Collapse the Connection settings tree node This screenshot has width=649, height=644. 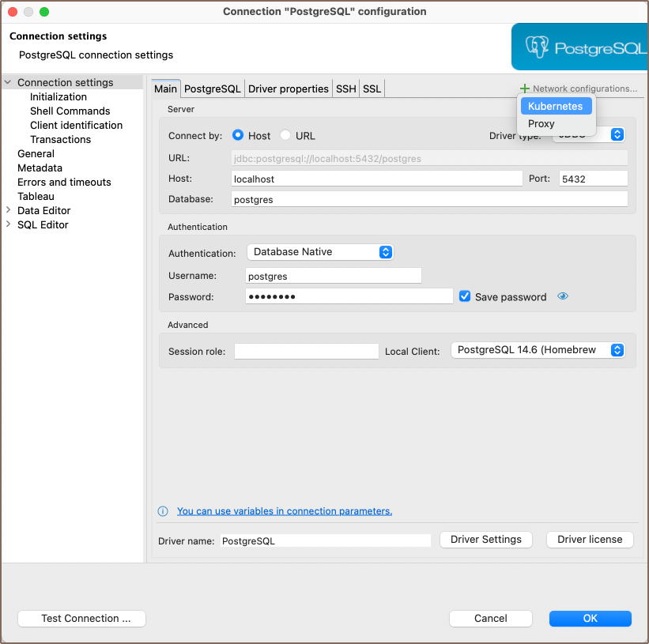tap(9, 82)
